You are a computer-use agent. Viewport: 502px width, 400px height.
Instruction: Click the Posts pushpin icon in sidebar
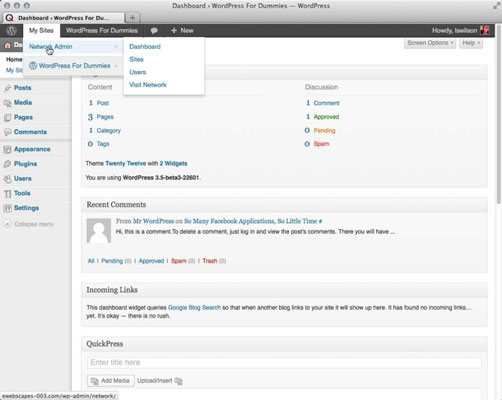tap(7, 88)
